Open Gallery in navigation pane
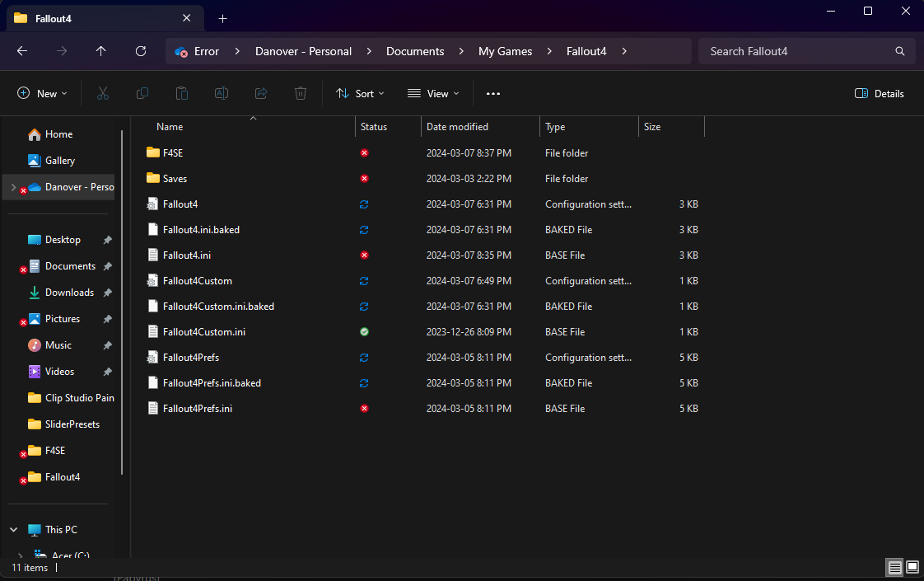The height and width of the screenshot is (581, 924). (x=60, y=161)
